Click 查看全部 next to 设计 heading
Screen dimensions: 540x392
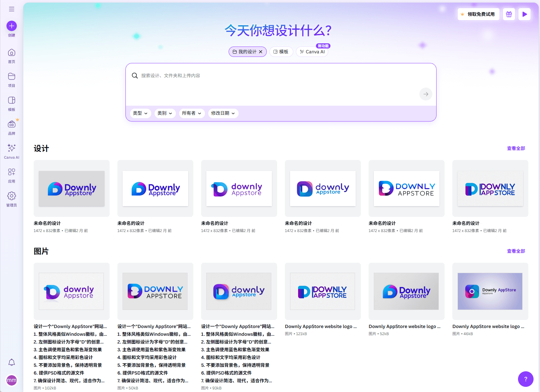[516, 148]
